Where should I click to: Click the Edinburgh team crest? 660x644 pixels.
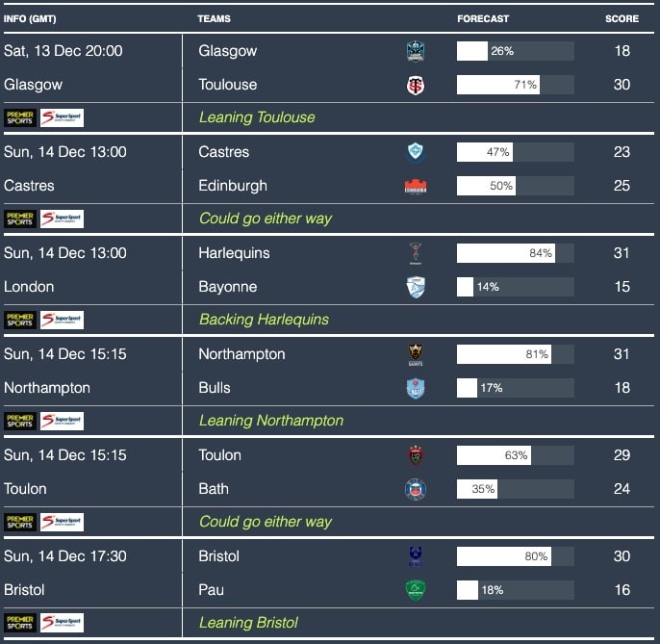(x=416, y=186)
